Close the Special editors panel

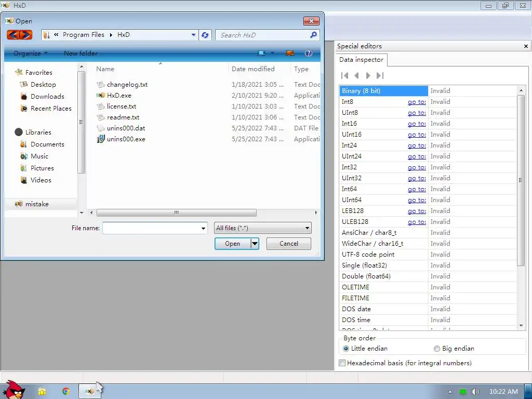tap(526, 46)
